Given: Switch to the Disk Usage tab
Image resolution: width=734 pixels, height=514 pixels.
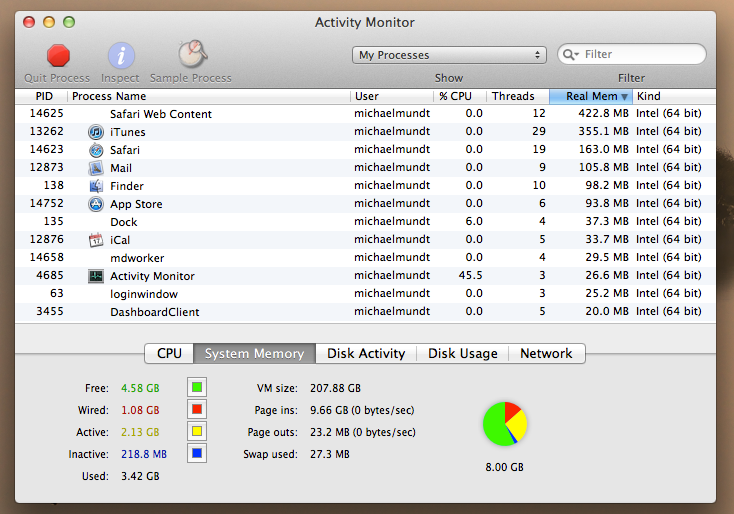Looking at the screenshot, I should pyautogui.click(x=462, y=353).
